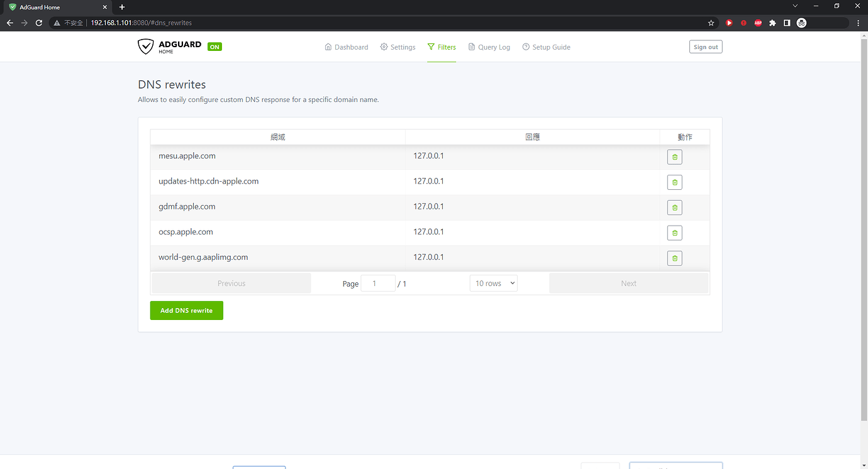Open the Query Log section
The image size is (868, 469).
click(x=489, y=47)
